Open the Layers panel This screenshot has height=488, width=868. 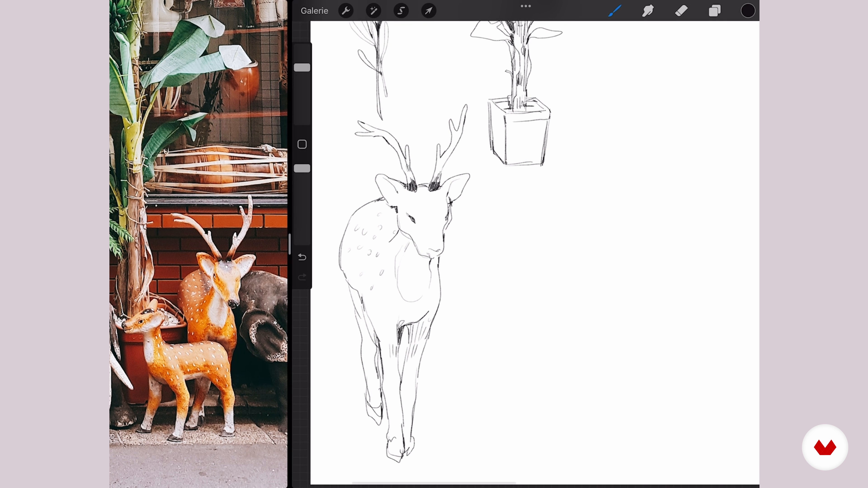[714, 11]
